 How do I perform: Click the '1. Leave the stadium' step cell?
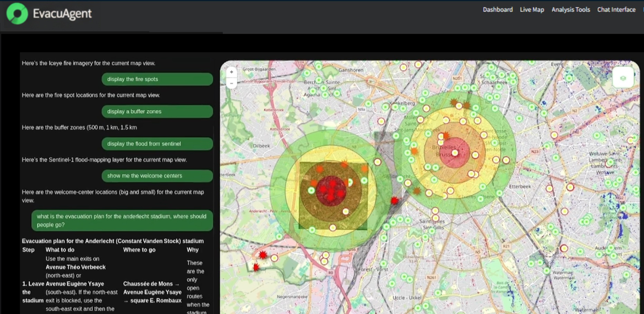point(33,292)
